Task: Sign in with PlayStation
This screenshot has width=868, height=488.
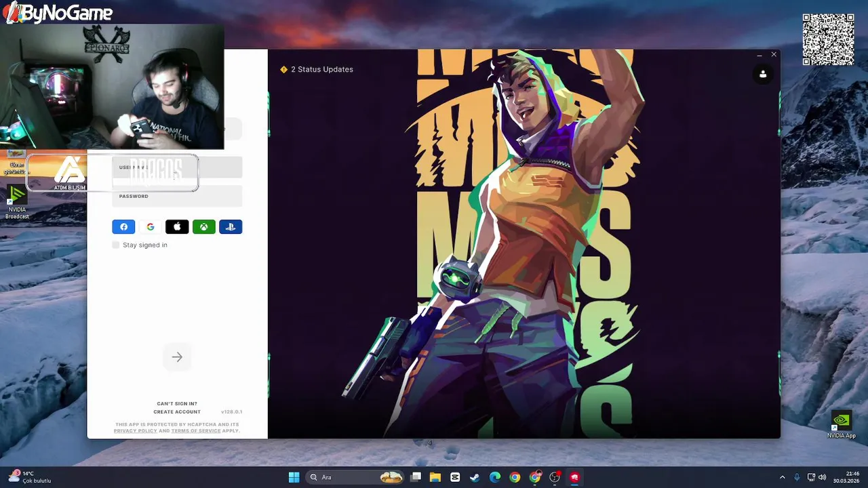Action: point(231,227)
